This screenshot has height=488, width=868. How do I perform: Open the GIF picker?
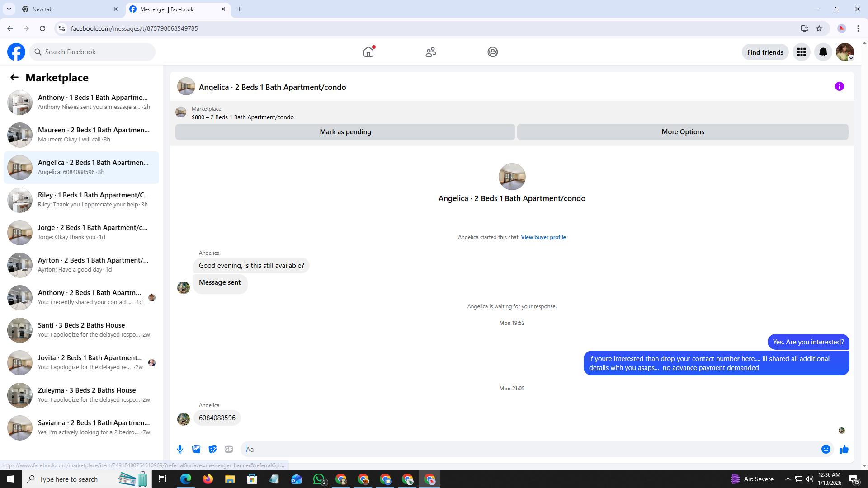[x=229, y=449]
